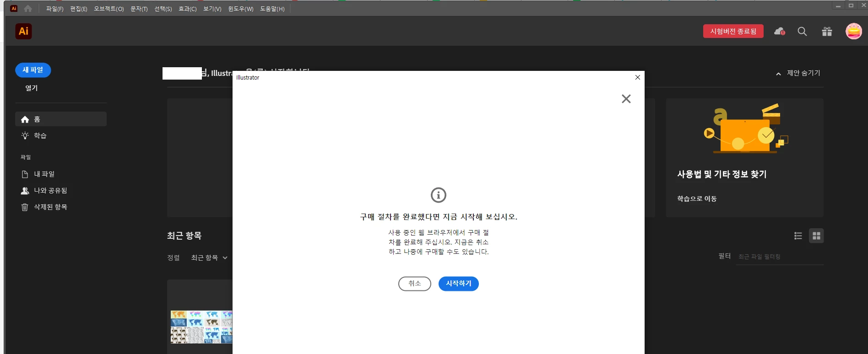Open the user profile avatar
The width and height of the screenshot is (868, 354).
853,31
